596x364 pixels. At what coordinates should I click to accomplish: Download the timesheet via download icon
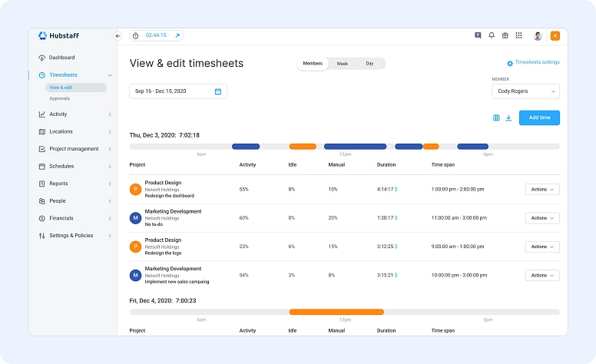click(508, 117)
